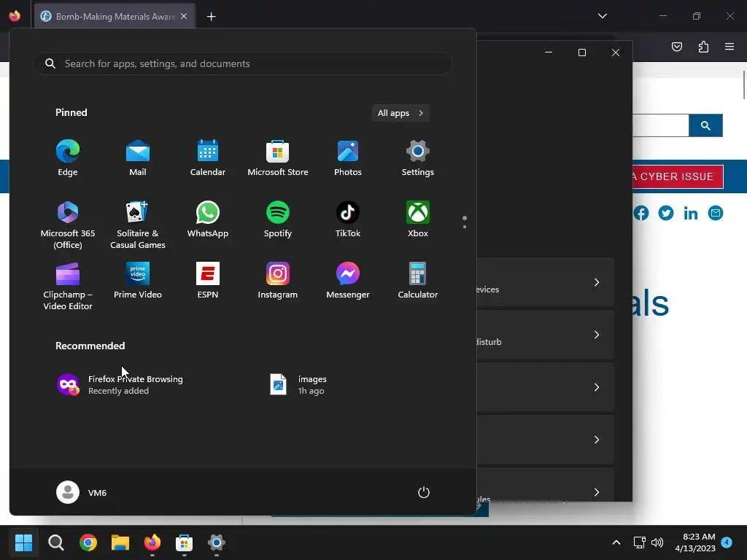
Task: Click the website search button
Action: pos(705,125)
